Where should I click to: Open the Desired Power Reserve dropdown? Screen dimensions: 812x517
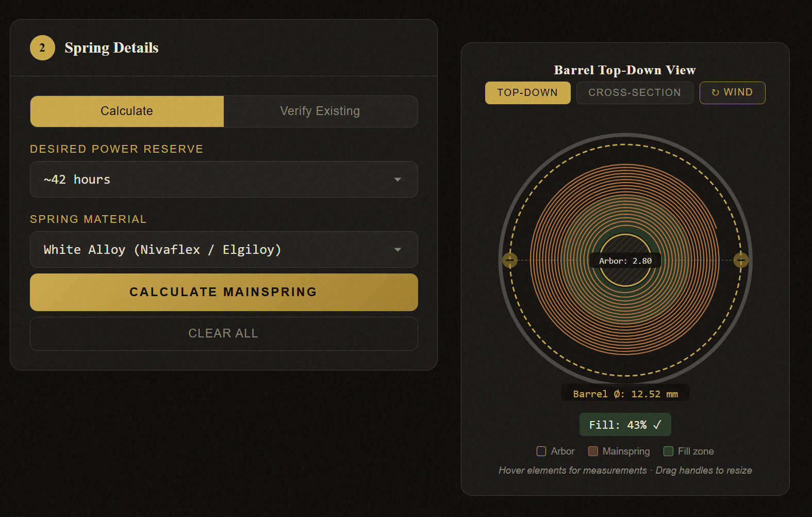click(x=224, y=180)
